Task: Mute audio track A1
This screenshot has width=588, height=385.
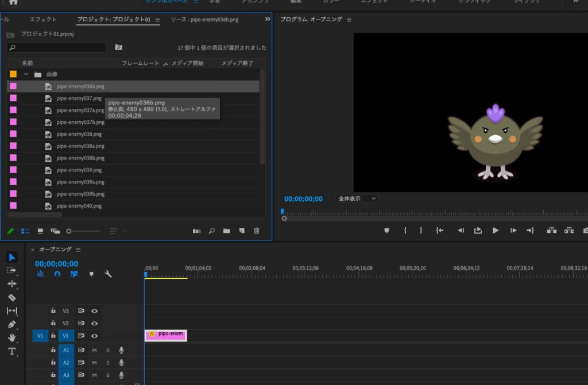Action: click(x=94, y=349)
